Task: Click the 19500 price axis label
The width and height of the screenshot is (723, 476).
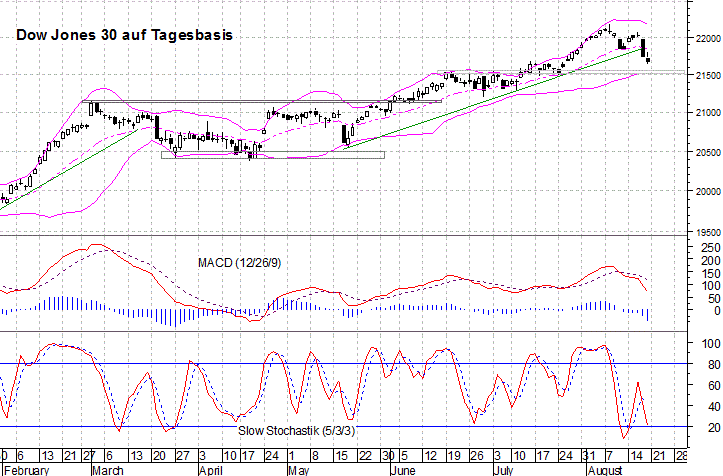Action: [708, 232]
